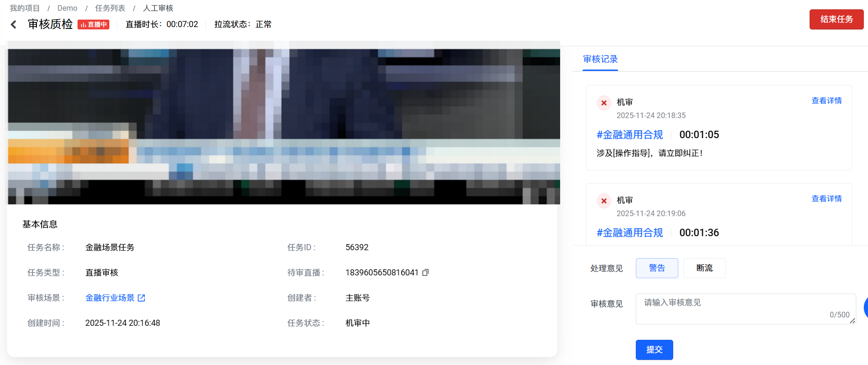The image size is (868, 365).
Task: Jump to timestamp 00:01:36
Action: click(x=699, y=233)
